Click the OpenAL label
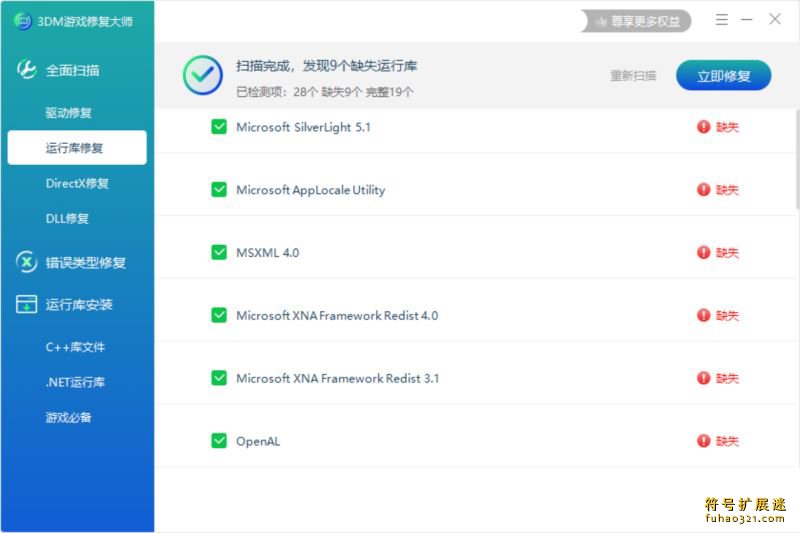Screen dimensions: 800x533 [x=258, y=441]
